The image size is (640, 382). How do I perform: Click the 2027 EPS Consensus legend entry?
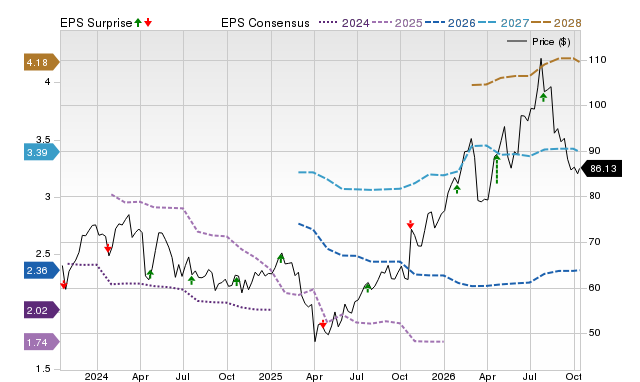[503, 23]
